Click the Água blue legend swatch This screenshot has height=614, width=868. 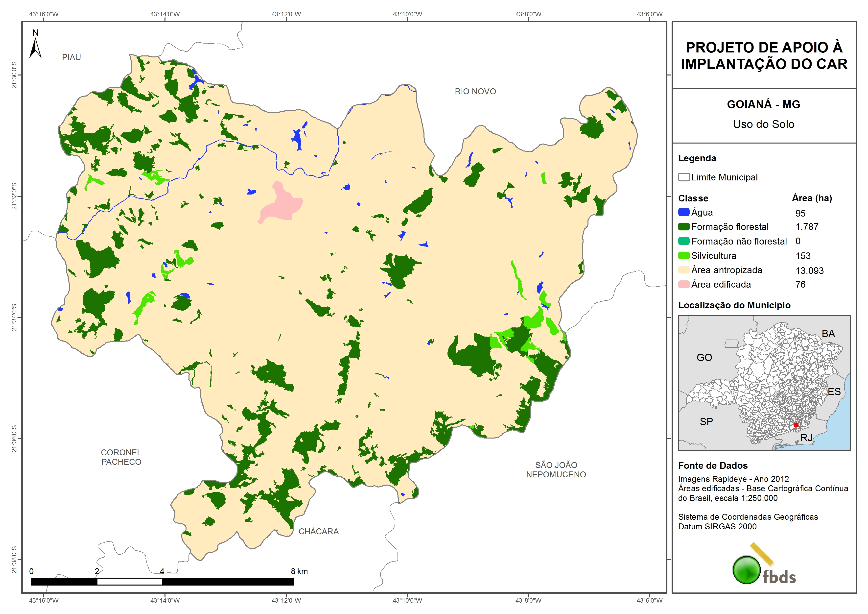coord(683,212)
